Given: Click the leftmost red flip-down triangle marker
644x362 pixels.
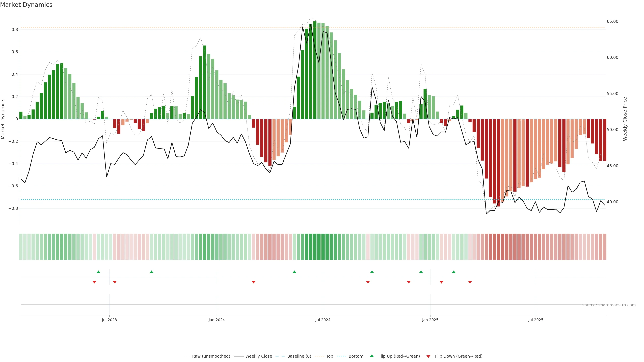Looking at the screenshot, I should click(x=94, y=282).
